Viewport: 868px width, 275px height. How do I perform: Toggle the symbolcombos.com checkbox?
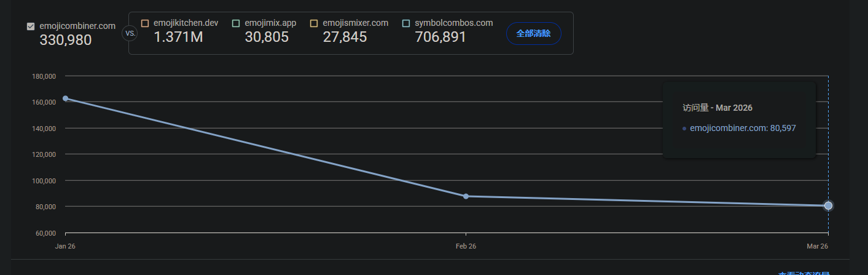coord(405,23)
